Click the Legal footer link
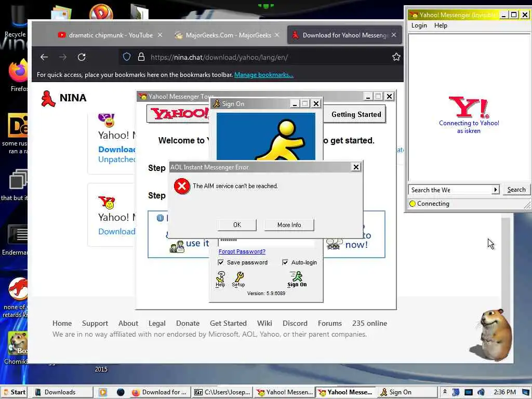 point(157,323)
